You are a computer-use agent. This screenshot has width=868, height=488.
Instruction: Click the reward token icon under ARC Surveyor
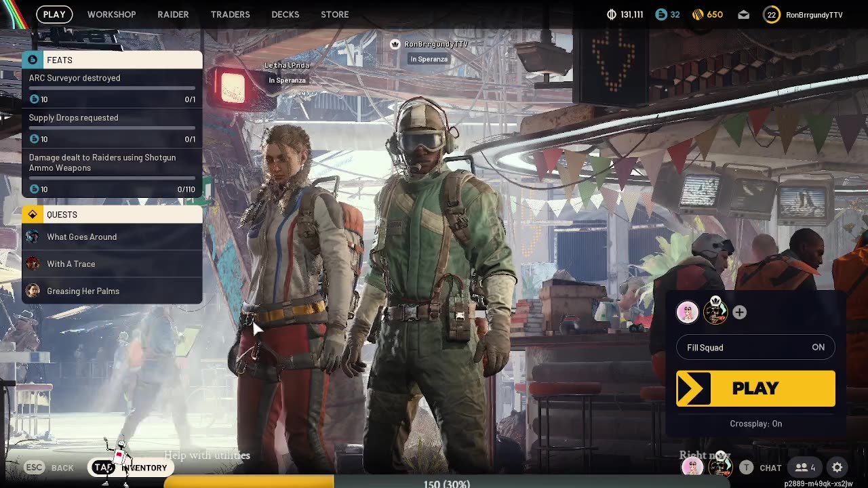[x=34, y=99]
